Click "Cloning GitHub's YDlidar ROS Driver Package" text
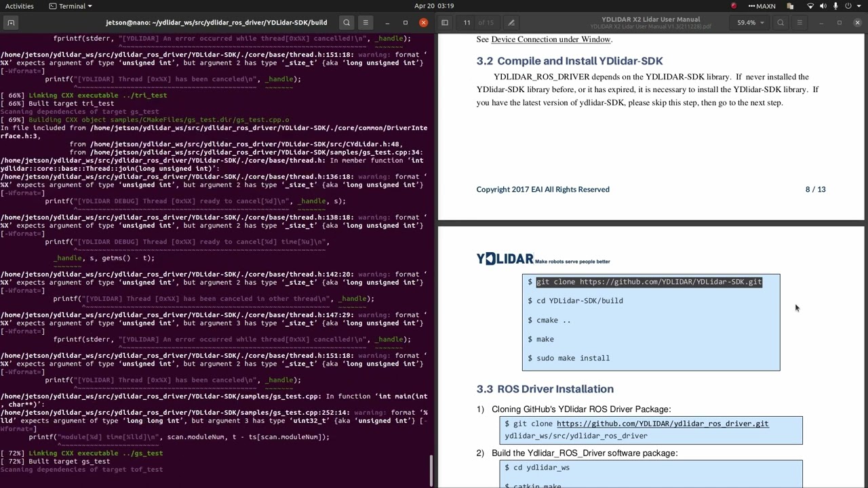This screenshot has width=868, height=488. (581, 409)
